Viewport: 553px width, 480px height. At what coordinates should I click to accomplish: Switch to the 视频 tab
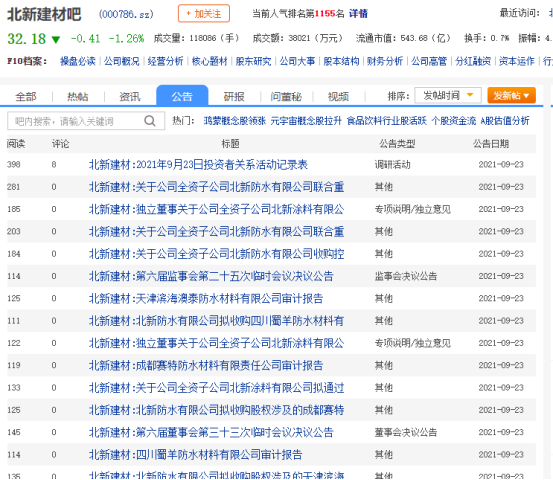338,96
